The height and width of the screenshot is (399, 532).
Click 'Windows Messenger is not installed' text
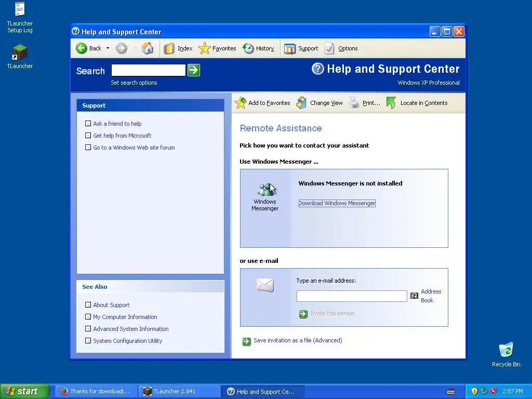click(x=350, y=183)
